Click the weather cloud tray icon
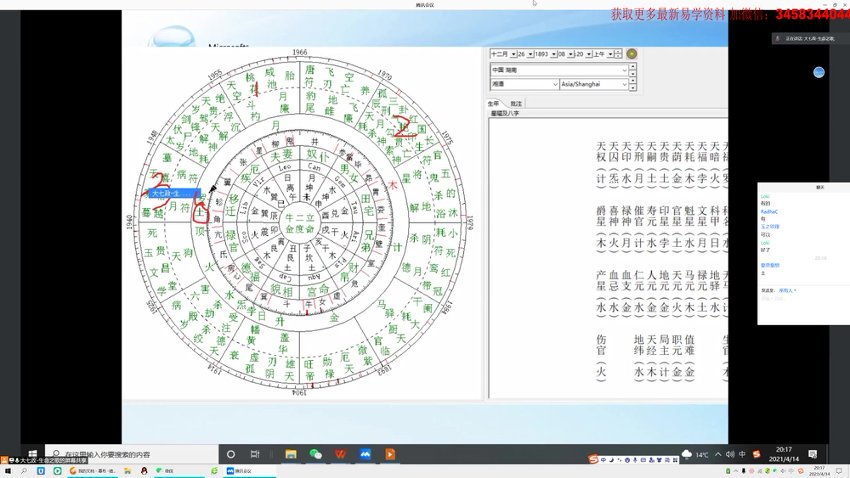 click(687, 454)
